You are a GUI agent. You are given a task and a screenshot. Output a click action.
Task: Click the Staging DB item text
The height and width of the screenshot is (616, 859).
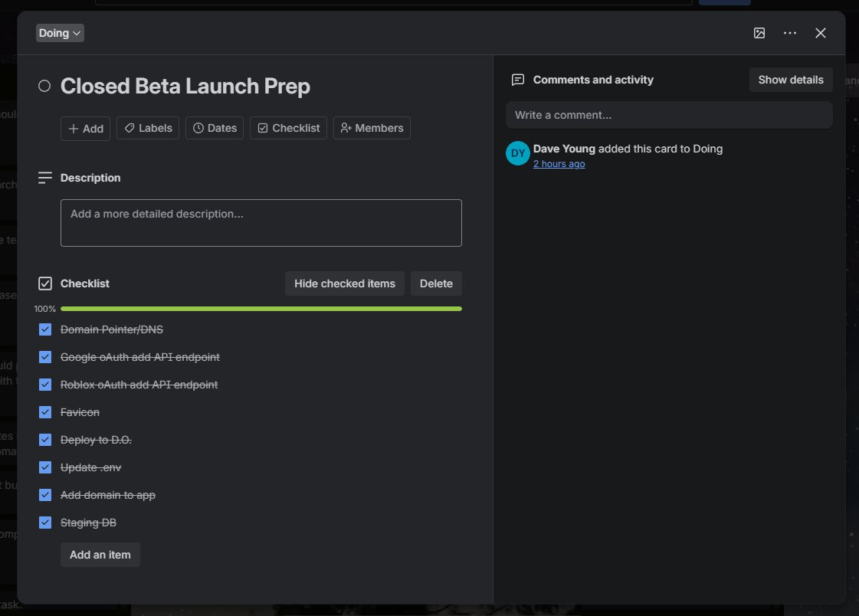point(88,523)
